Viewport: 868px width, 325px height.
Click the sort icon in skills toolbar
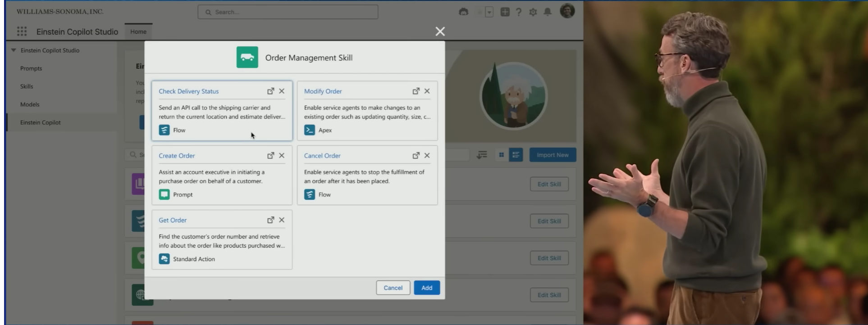482,155
